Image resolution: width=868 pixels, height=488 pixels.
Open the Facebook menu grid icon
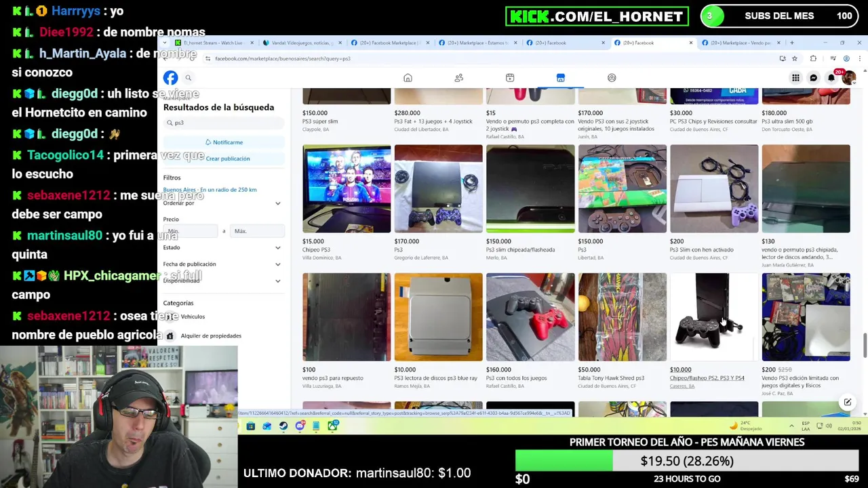click(x=795, y=78)
